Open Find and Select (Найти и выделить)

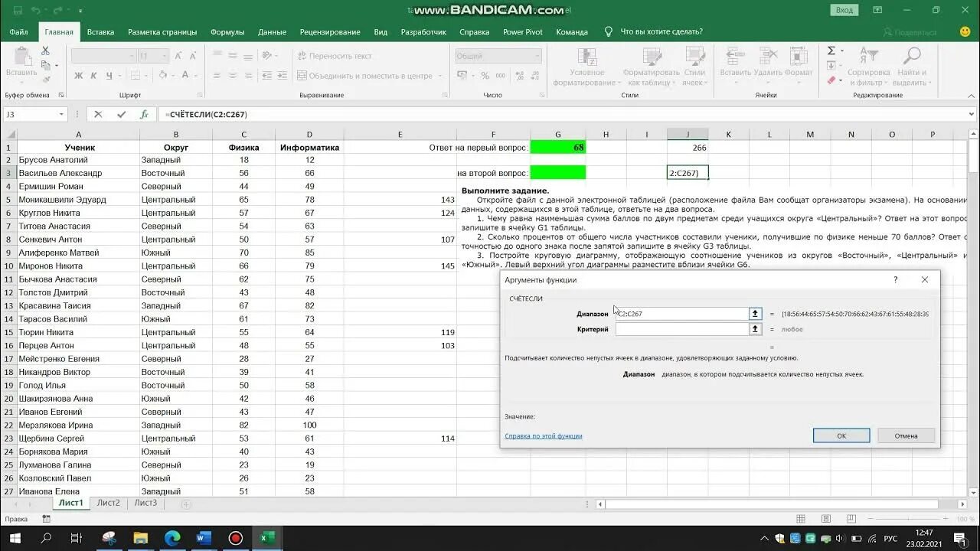(x=910, y=67)
